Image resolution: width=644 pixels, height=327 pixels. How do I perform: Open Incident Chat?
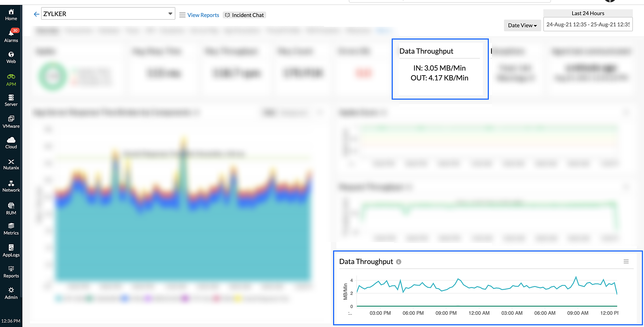[244, 15]
